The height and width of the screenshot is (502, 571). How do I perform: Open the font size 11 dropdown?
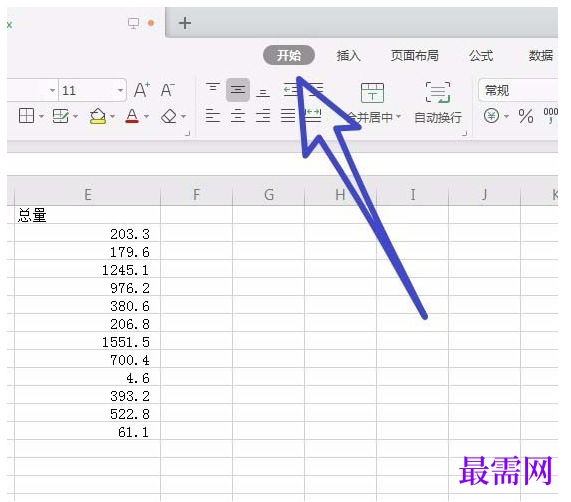click(x=120, y=90)
